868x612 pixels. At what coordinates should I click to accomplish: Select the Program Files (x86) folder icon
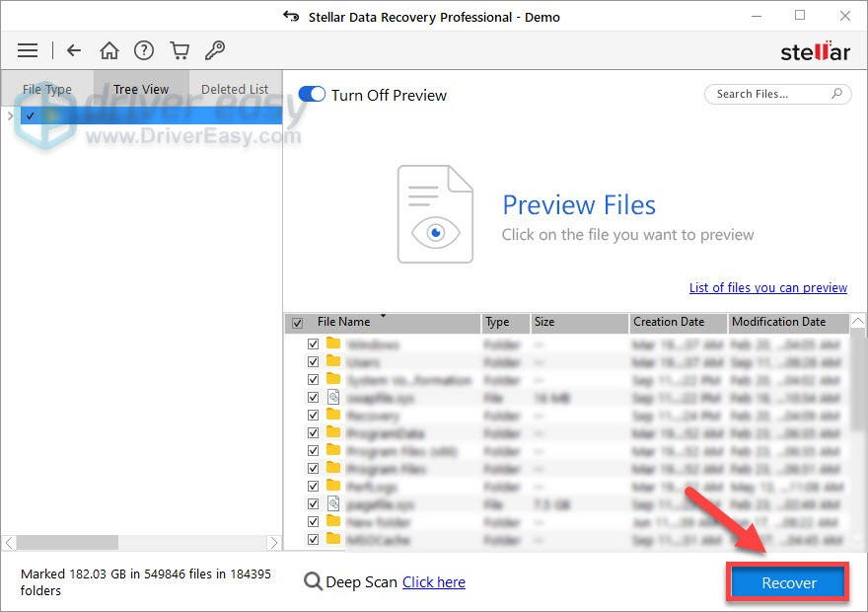[x=333, y=450]
